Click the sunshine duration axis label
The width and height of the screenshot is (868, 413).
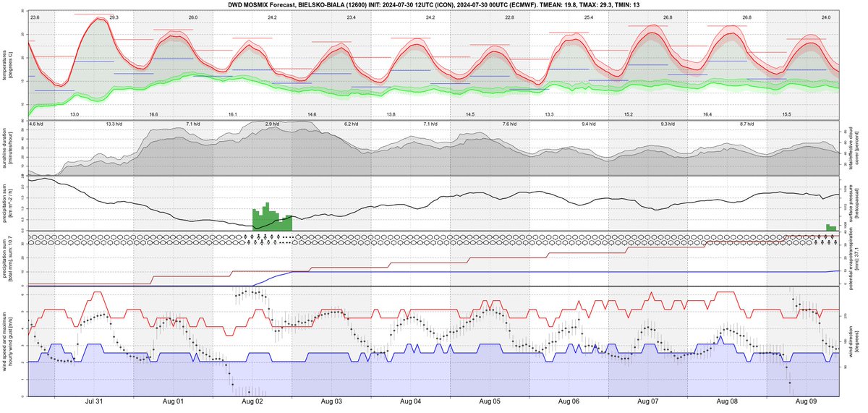pyautogui.click(x=7, y=148)
